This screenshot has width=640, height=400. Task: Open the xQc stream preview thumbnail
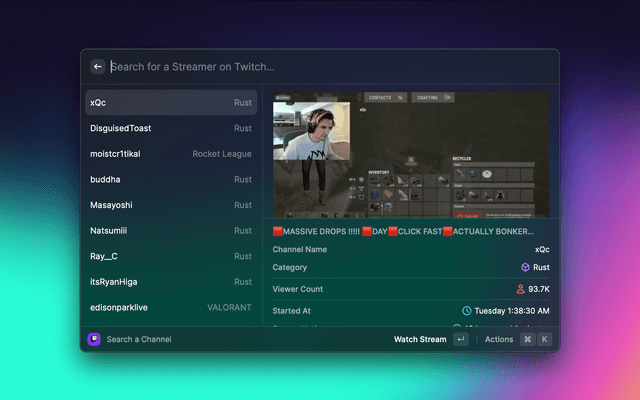(410, 155)
